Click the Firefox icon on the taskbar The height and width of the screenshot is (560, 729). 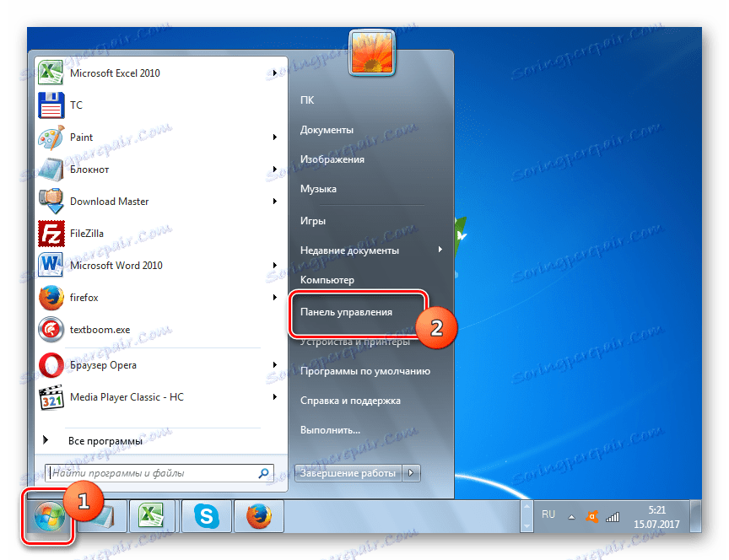[x=258, y=516]
